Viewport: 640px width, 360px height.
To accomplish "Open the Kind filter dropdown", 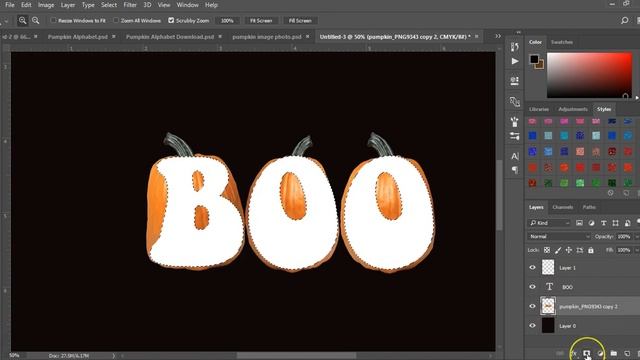I will [x=549, y=223].
